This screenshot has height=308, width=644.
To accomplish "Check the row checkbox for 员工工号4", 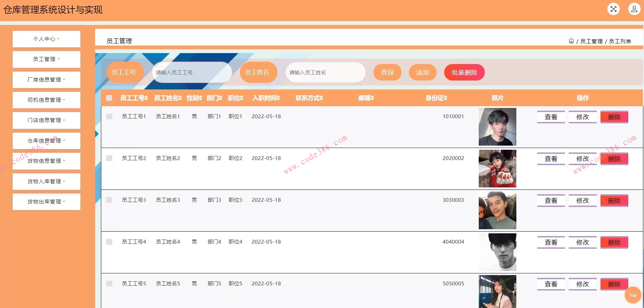I will 109,242.
